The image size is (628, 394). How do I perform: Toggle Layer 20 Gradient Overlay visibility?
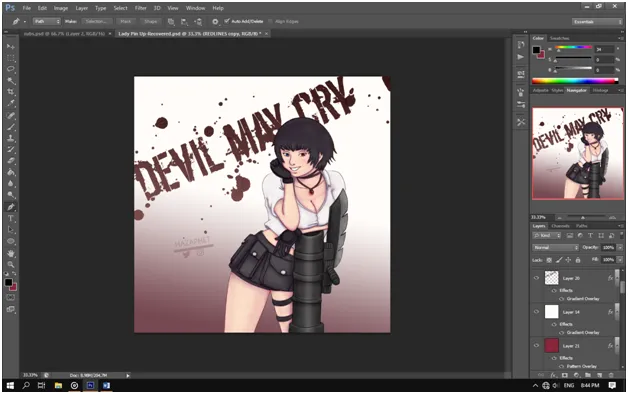[x=562, y=299]
